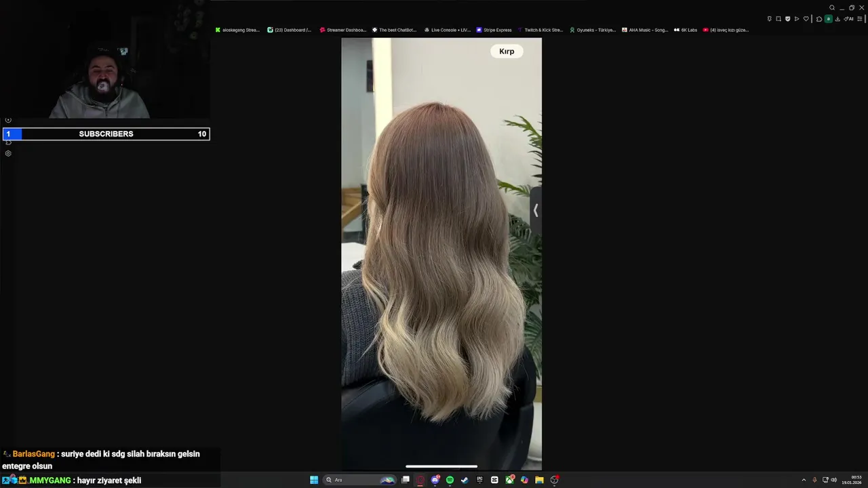Open the Opera browser taskbar icon
Viewport: 868px width, 488px height.
pyautogui.click(x=420, y=480)
